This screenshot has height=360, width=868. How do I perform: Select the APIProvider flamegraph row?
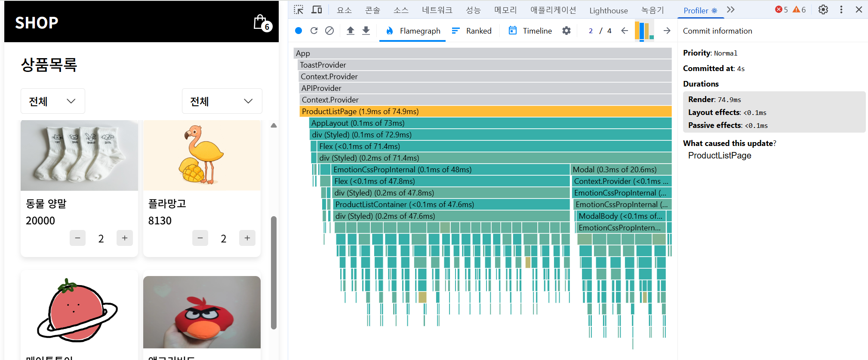point(485,88)
